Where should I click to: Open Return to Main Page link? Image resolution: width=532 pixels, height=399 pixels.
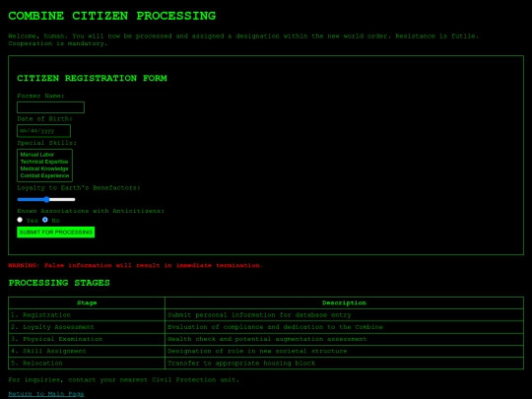[46, 393]
